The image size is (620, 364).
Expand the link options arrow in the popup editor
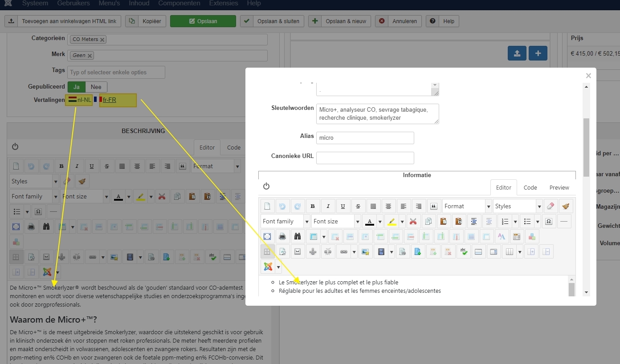click(x=354, y=251)
